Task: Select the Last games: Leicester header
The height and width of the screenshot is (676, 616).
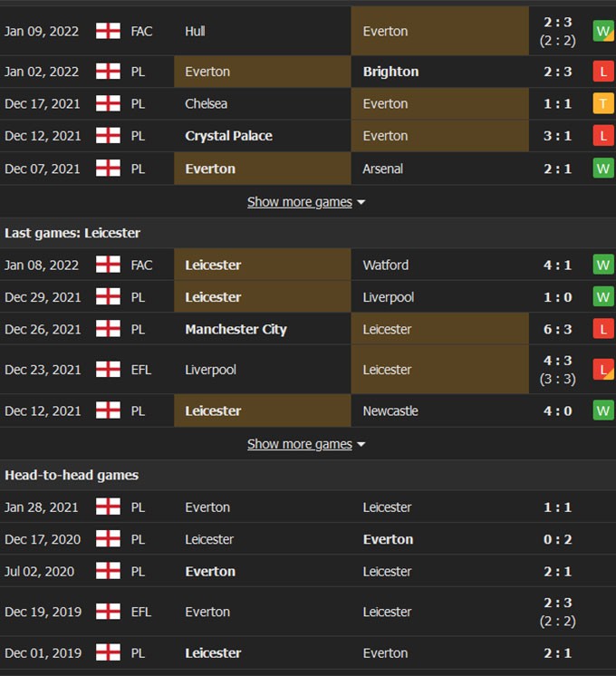Action: pyautogui.click(x=72, y=233)
